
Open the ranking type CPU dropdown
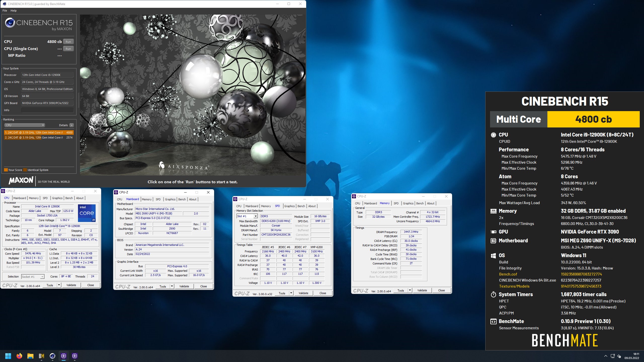click(24, 125)
